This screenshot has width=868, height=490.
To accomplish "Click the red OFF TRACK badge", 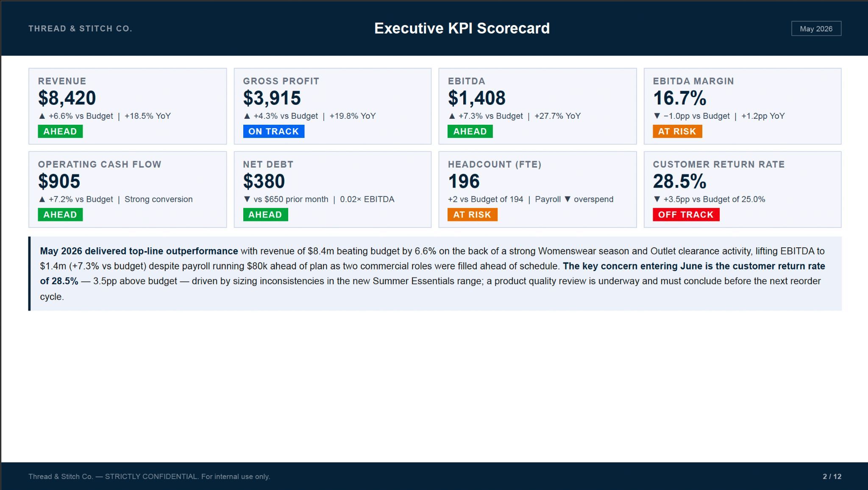I will [686, 215].
